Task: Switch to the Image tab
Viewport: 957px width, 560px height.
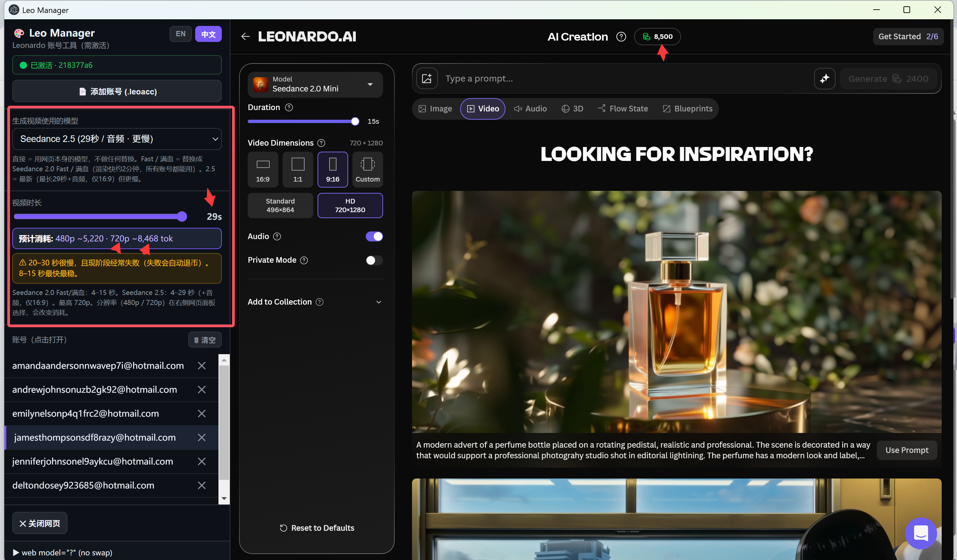Action: (435, 109)
